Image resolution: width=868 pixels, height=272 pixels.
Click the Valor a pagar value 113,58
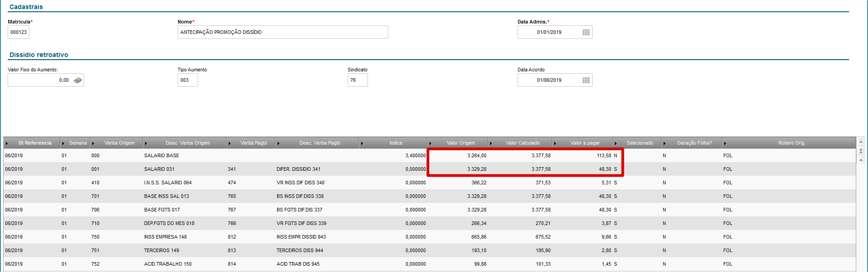(604, 155)
